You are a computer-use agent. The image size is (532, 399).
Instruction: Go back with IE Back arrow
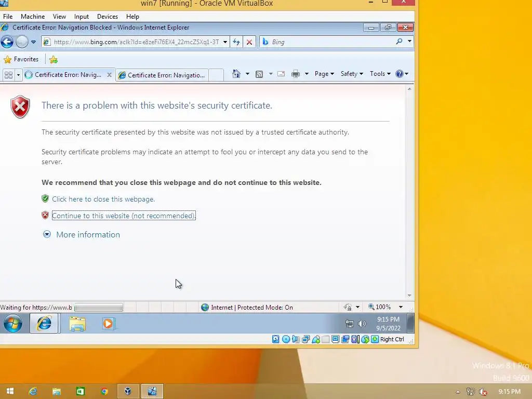tap(7, 42)
